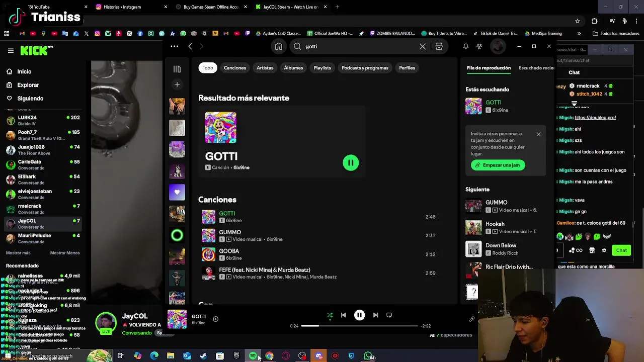Clear the Spotify search field

pyautogui.click(x=423, y=46)
